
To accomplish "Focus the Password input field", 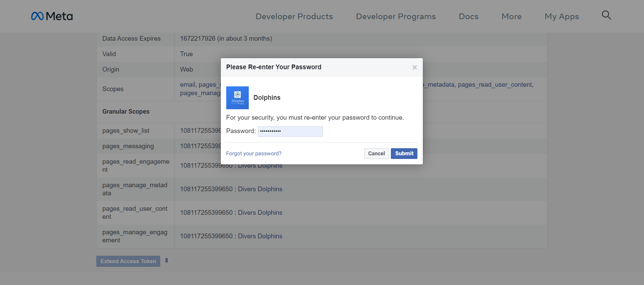I will pos(290,131).
